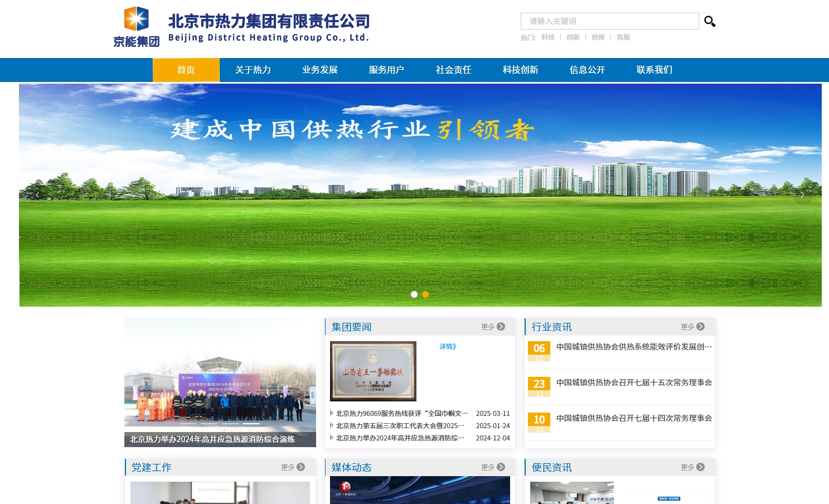Screen dimensions: 829x504
Task: Open 便民资讯 heading
Action: [x=551, y=468]
